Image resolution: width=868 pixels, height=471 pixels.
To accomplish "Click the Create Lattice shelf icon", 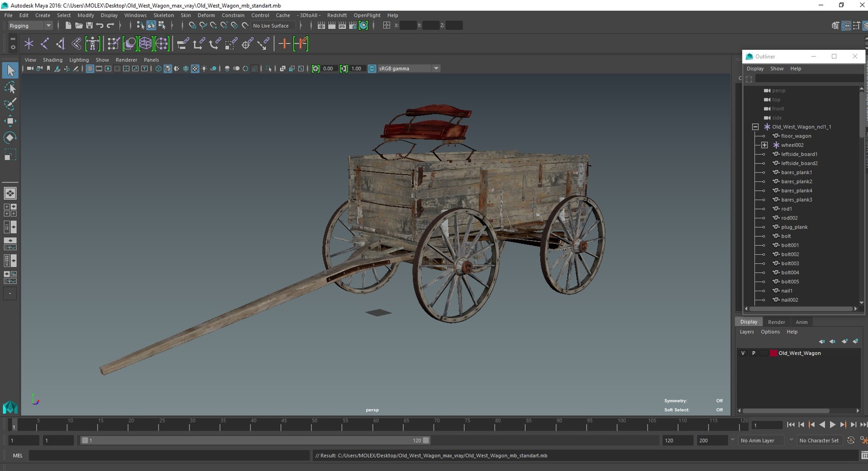I will coord(146,44).
